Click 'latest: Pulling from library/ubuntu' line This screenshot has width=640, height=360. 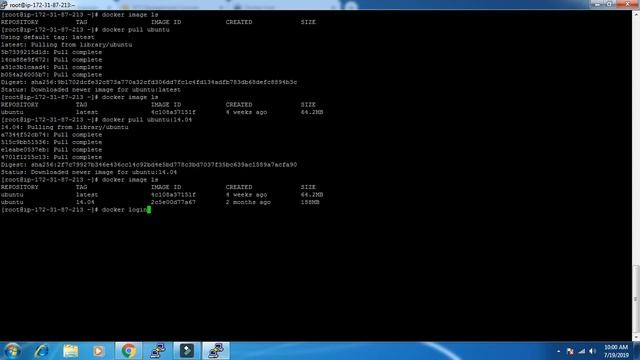point(67,45)
